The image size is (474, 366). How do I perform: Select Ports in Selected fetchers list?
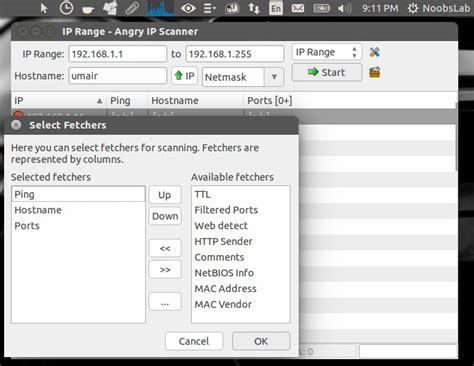coord(78,226)
